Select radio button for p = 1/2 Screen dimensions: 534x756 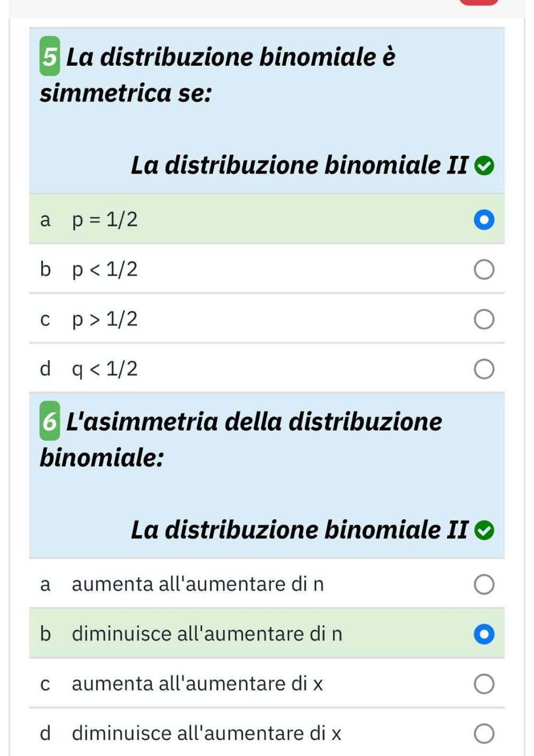pos(484,220)
